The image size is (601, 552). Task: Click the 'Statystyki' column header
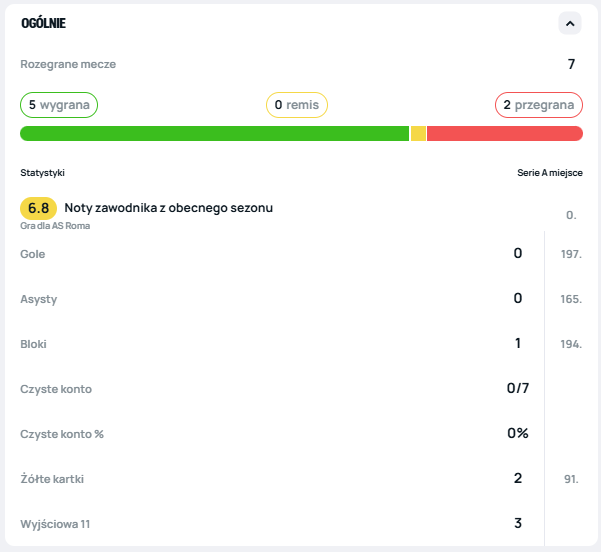coord(42,173)
